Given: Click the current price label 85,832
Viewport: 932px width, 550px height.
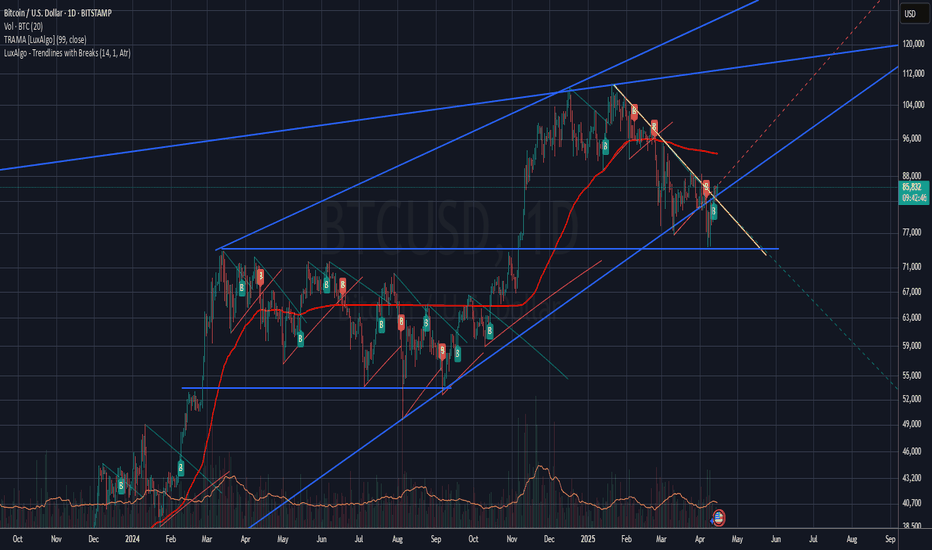Looking at the screenshot, I should coord(914,187).
